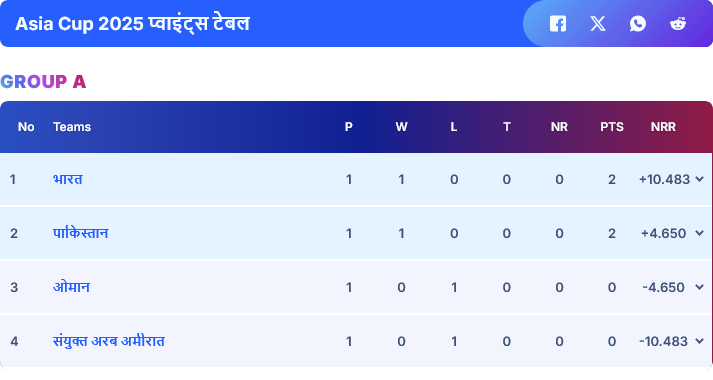Viewport: 713px width, 380px height.
Task: Share points table on Reddit
Action: click(x=678, y=24)
